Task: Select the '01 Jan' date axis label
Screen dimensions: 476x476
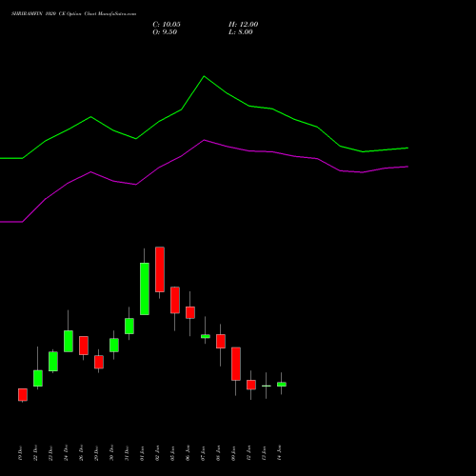Action: coord(143,453)
